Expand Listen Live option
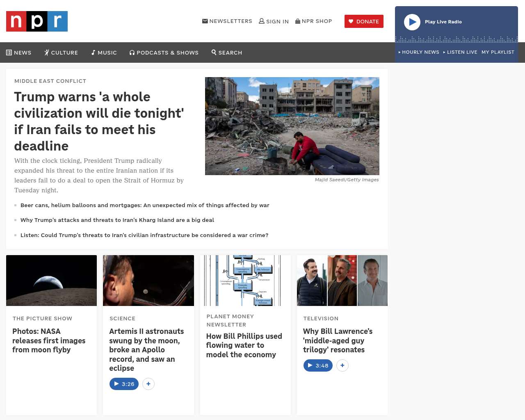The width and height of the screenshot is (525, 420). [x=460, y=52]
